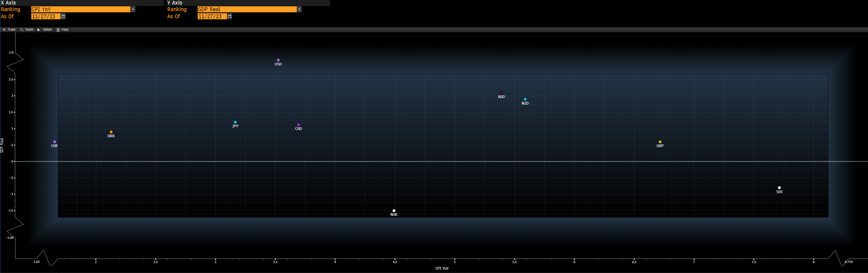The height and width of the screenshot is (273, 868).
Task: Click the NOK point label
Action: (394, 215)
